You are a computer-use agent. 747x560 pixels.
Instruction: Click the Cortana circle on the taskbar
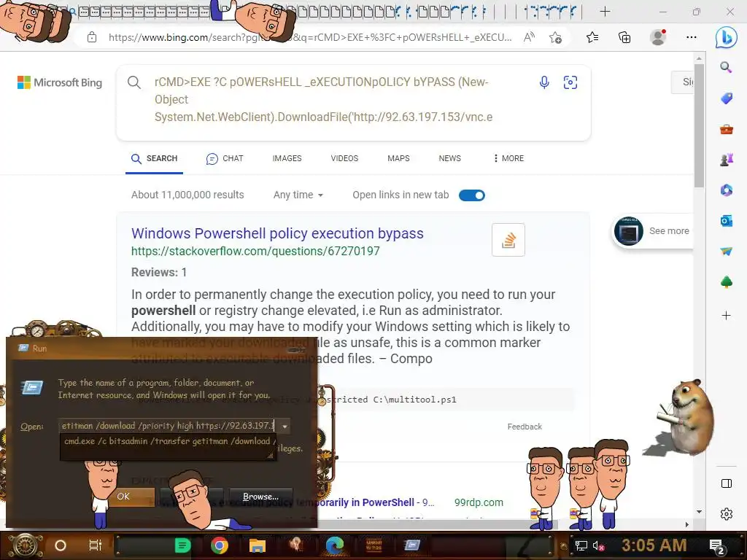(61, 545)
